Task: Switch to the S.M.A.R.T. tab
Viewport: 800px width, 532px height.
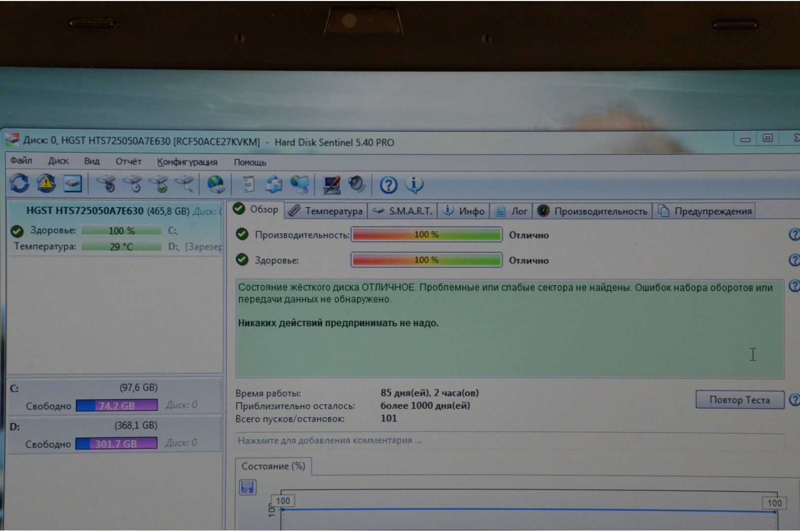Action: [x=403, y=211]
